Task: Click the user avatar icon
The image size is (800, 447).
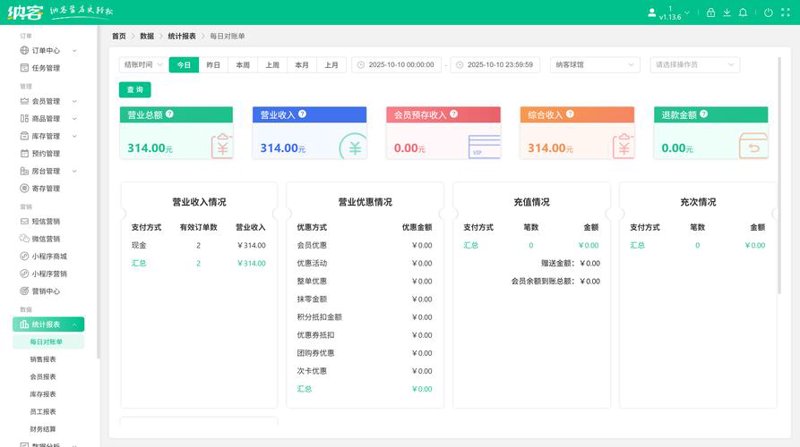Action: pos(652,13)
